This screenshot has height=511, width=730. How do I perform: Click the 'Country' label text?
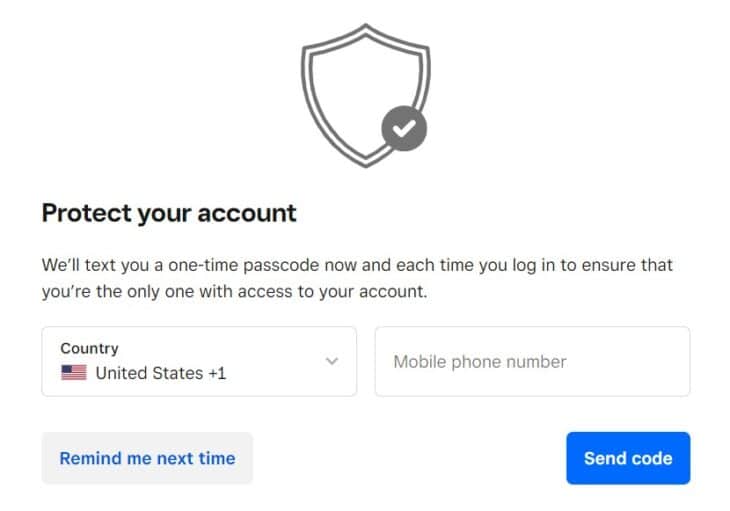pyautogui.click(x=89, y=348)
